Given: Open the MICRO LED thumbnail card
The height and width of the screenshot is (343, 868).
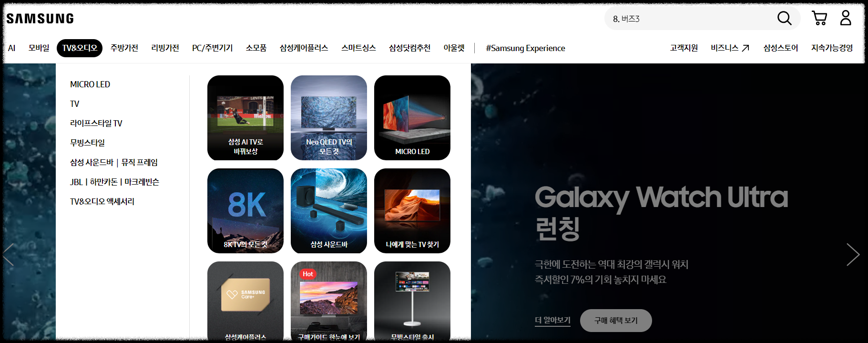Looking at the screenshot, I should point(412,118).
